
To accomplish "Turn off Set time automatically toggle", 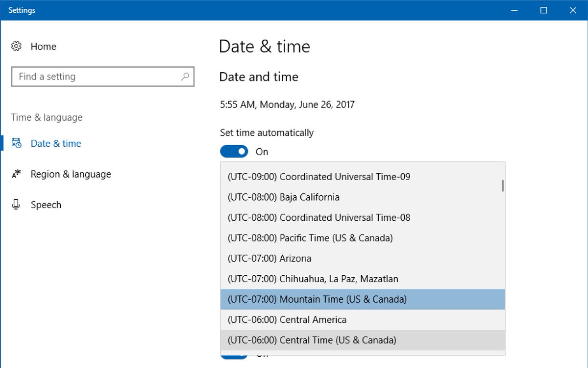I will click(x=234, y=152).
